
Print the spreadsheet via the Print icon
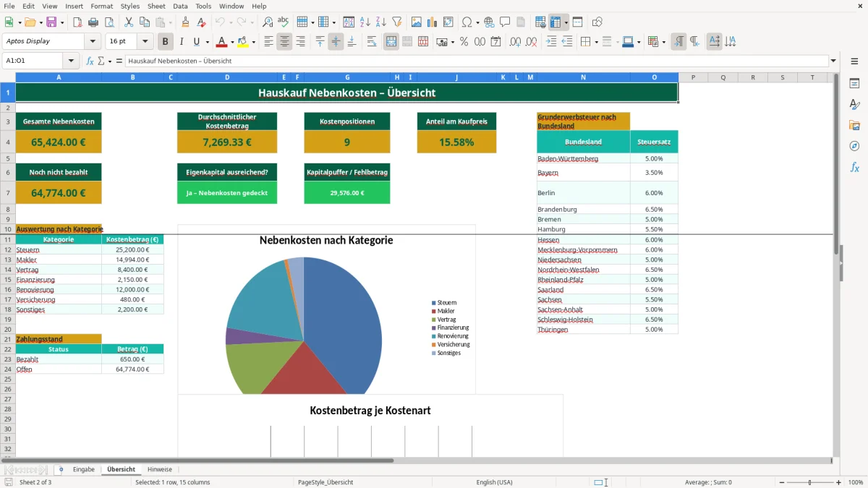click(x=93, y=22)
